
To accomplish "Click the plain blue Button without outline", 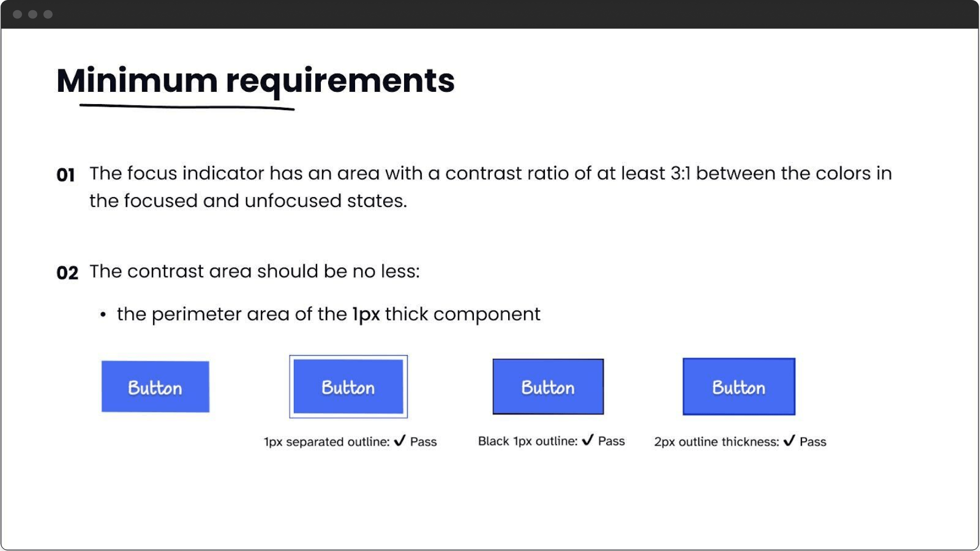I will [x=156, y=387].
